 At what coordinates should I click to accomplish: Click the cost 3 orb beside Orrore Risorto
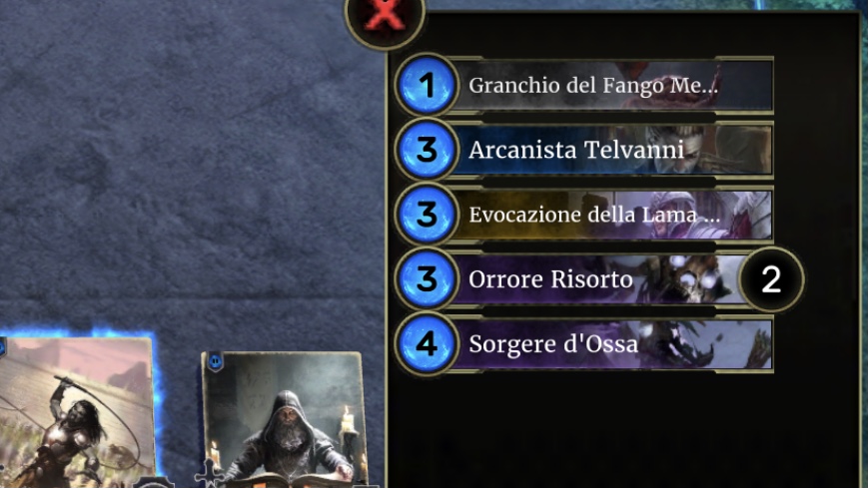[427, 278]
